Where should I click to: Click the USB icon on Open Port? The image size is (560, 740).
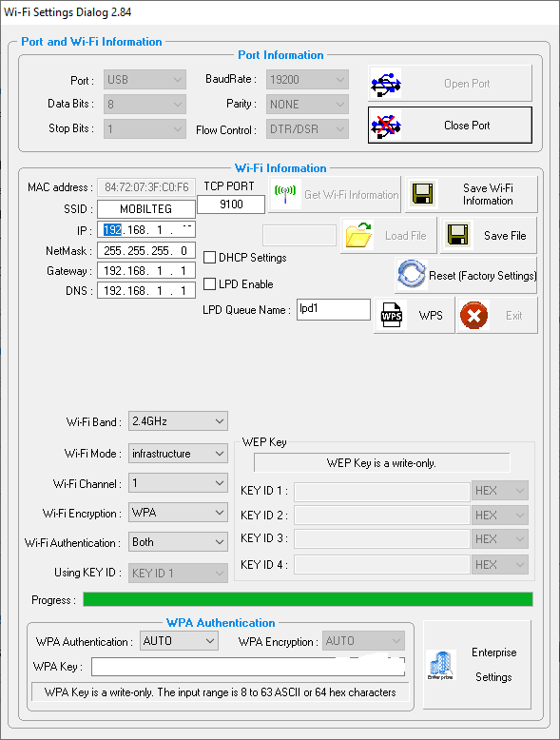(x=385, y=84)
